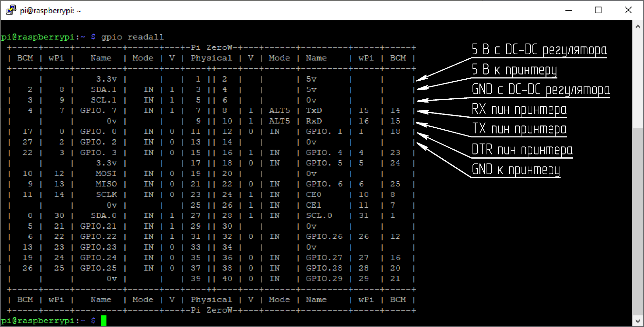Click the 'GPIO.29' name cell
This screenshot has height=327, width=644.
tap(324, 279)
